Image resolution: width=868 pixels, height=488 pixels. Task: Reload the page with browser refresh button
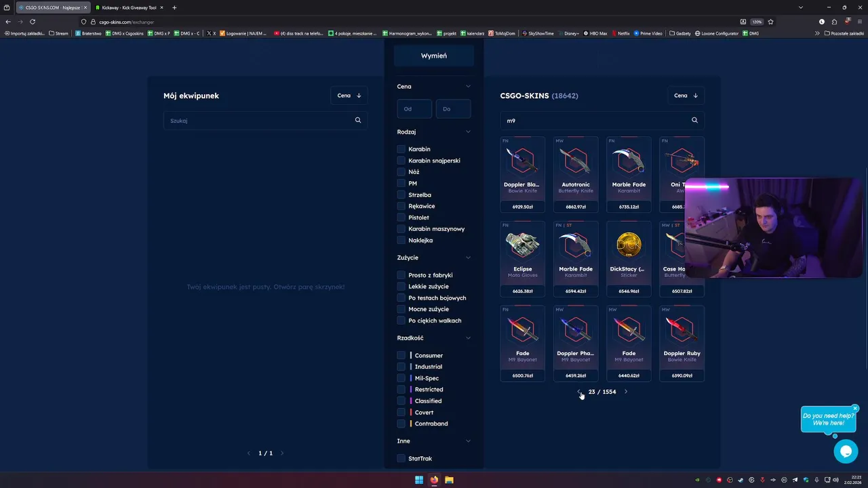pyautogui.click(x=33, y=22)
